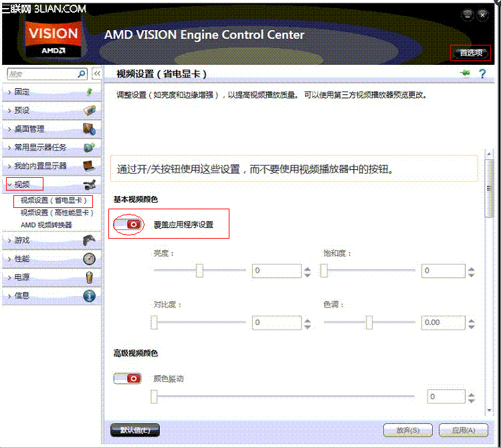Click the scrollbar down arrow

(x=489, y=411)
